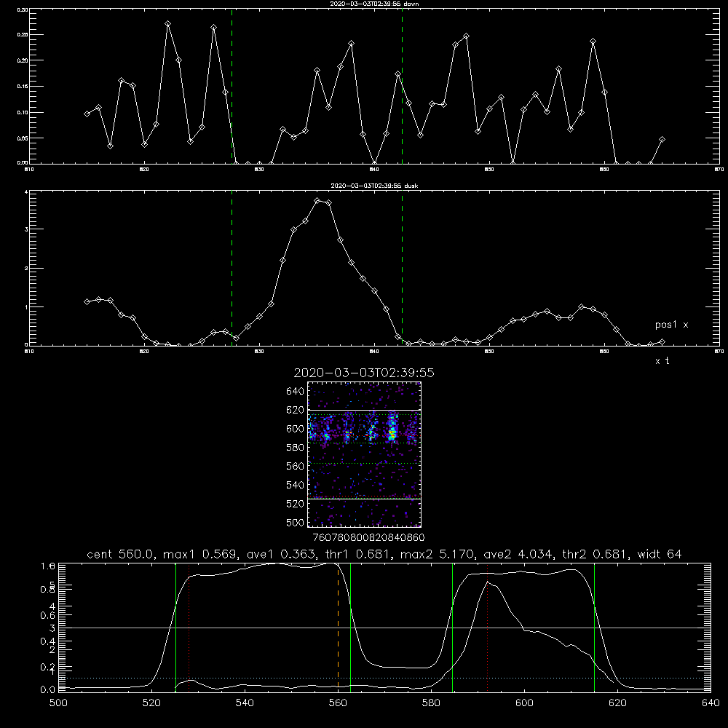
Task: Click the first diamond marker in dusk plot
Action: (x=87, y=301)
